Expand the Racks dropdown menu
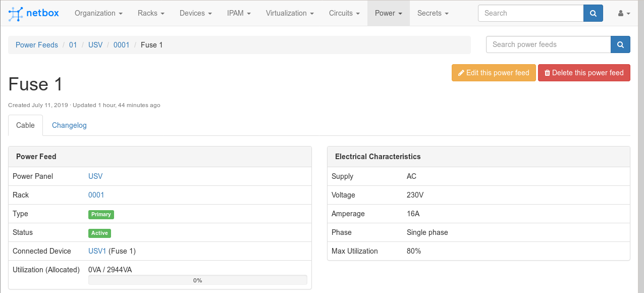 [151, 13]
